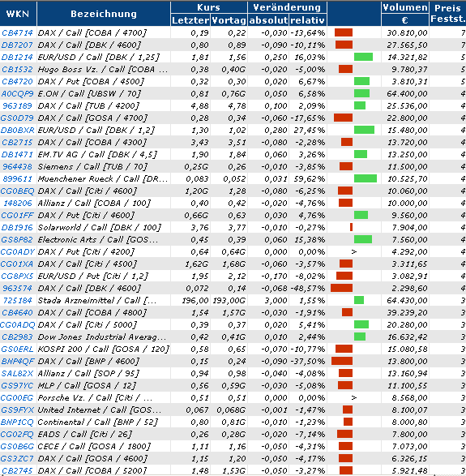466x476 pixels.
Task: Click relative change -37,50%
Action: 308,361
